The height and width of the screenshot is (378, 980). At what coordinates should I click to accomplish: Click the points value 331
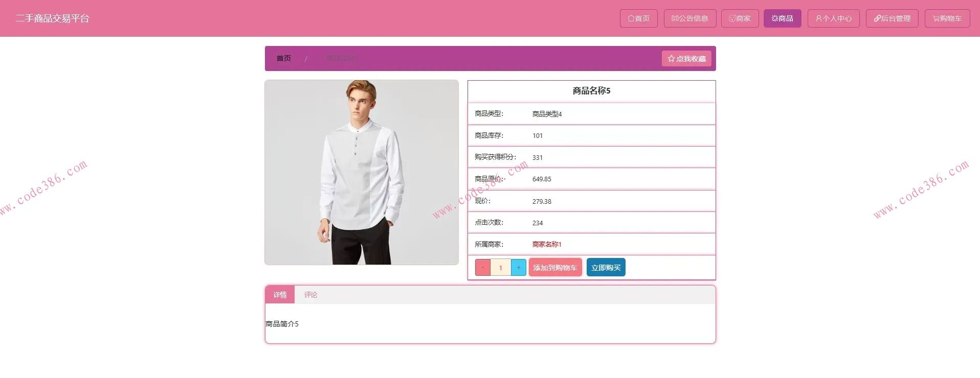pos(538,158)
